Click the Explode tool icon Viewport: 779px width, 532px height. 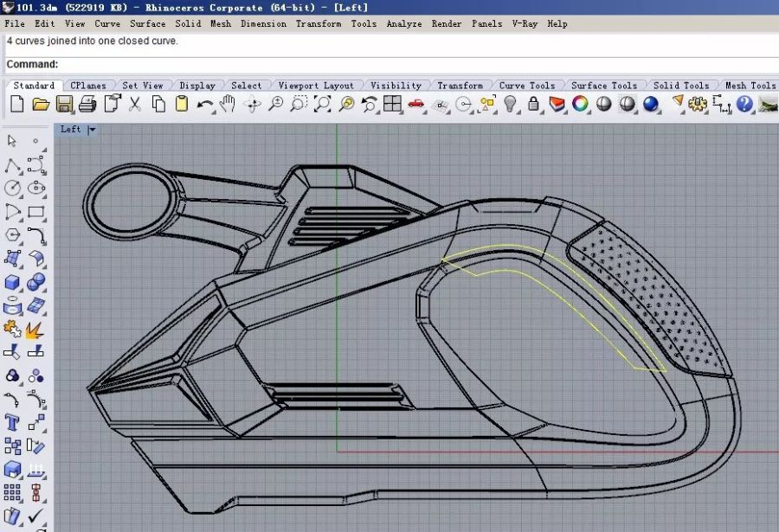point(35,329)
